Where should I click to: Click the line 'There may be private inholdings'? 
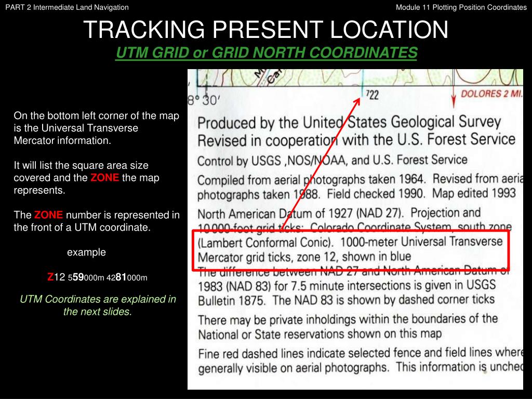pos(348,320)
